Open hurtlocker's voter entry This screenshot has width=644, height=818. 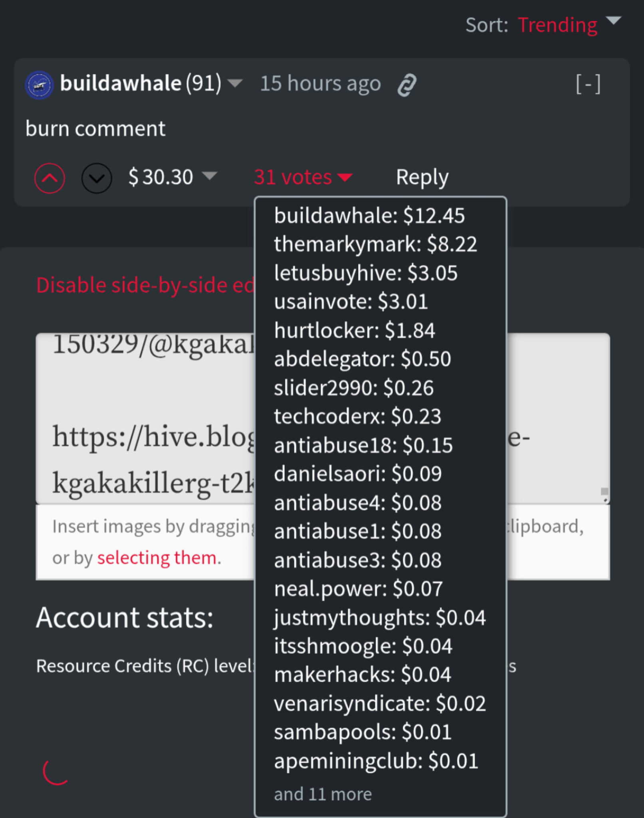click(354, 330)
